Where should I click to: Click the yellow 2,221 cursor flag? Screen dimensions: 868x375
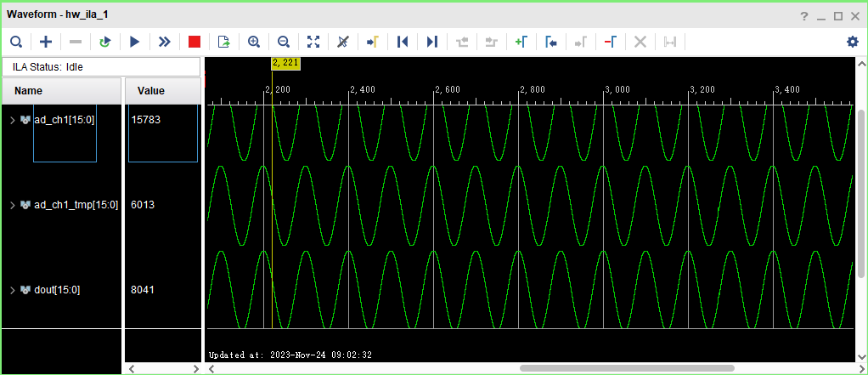tap(285, 63)
